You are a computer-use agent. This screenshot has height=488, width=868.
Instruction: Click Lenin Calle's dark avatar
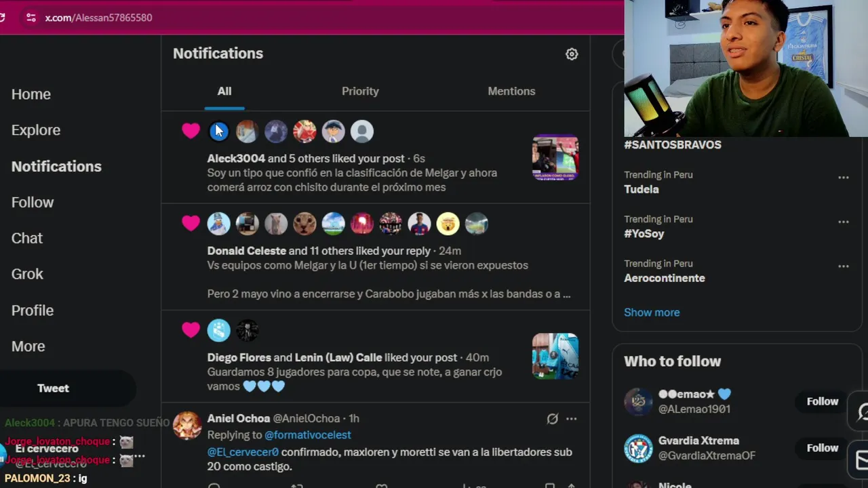coord(248,331)
